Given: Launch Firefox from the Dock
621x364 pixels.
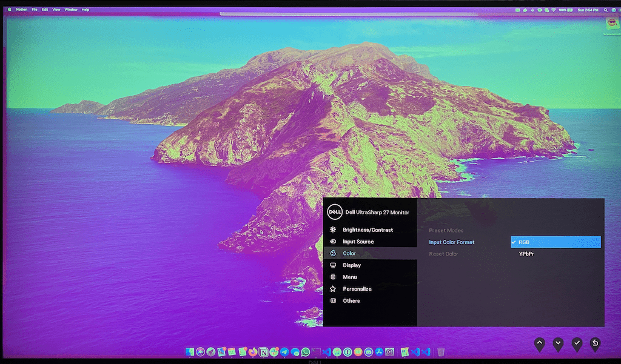Looking at the screenshot, I should pos(253,352).
